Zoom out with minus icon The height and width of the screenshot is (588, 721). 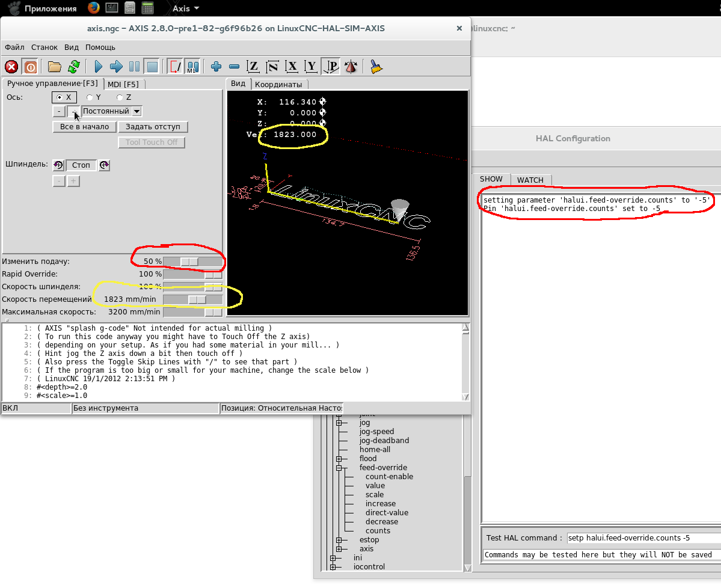[234, 67]
